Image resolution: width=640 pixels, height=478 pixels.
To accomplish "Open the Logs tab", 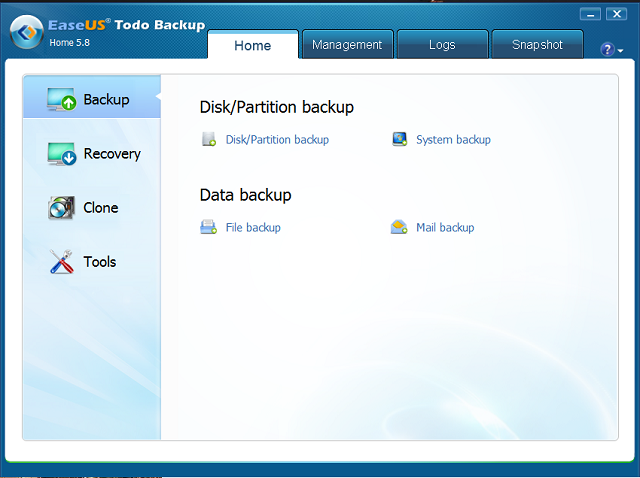I will [x=442, y=45].
